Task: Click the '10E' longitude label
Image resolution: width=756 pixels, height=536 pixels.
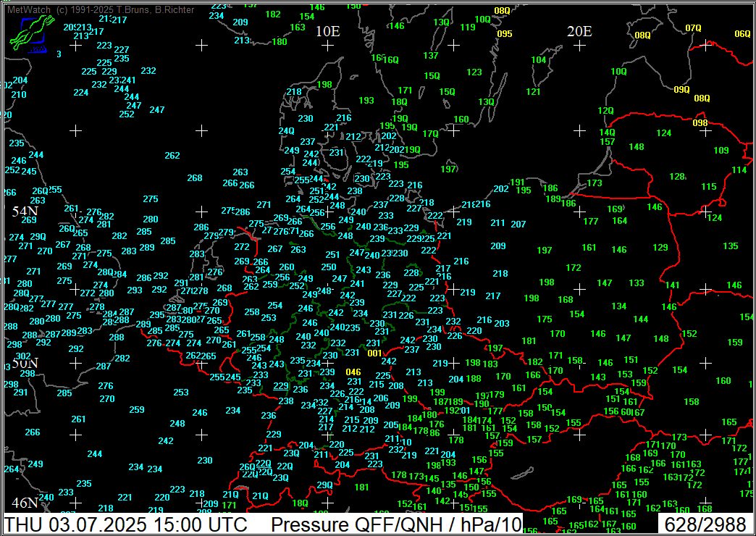Action: click(x=328, y=31)
